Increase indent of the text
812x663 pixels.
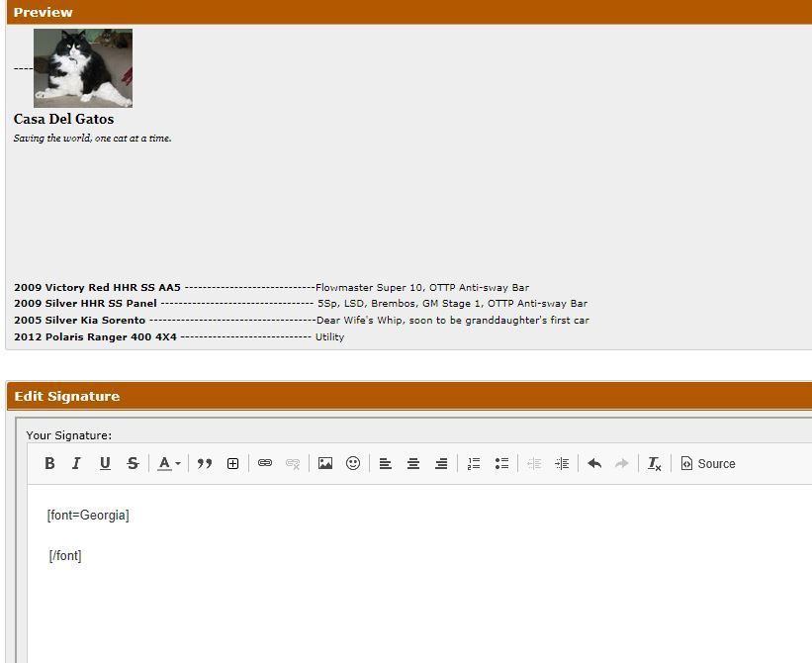(x=562, y=463)
